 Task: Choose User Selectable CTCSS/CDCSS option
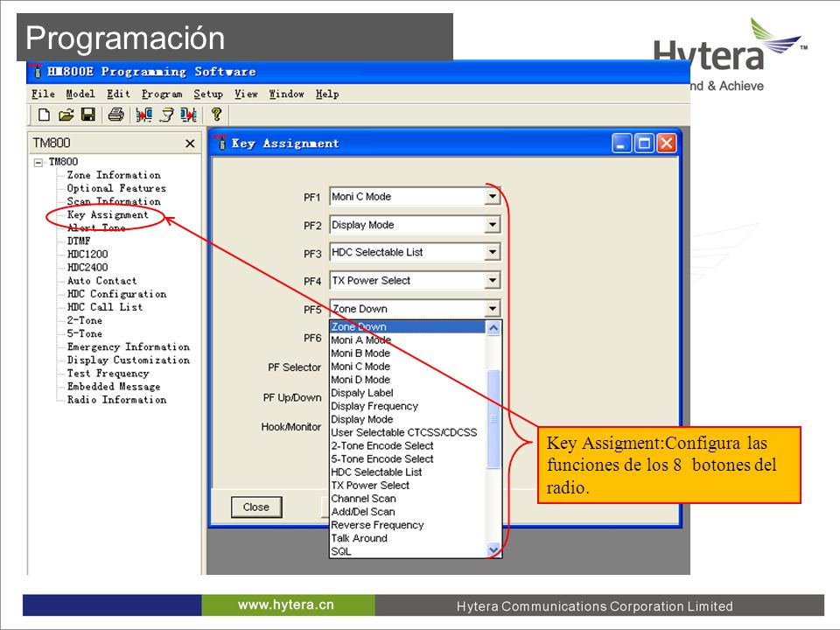409,432
